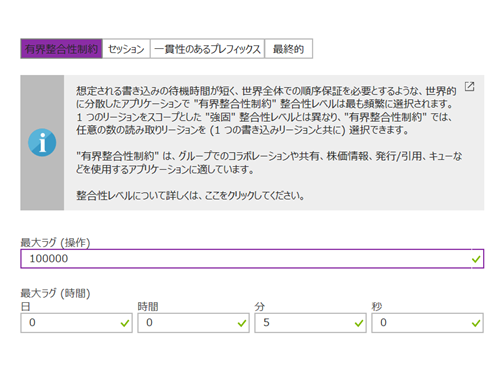This screenshot has width=500, height=380.
Task: Click the blue information icon
Action: coord(42,143)
